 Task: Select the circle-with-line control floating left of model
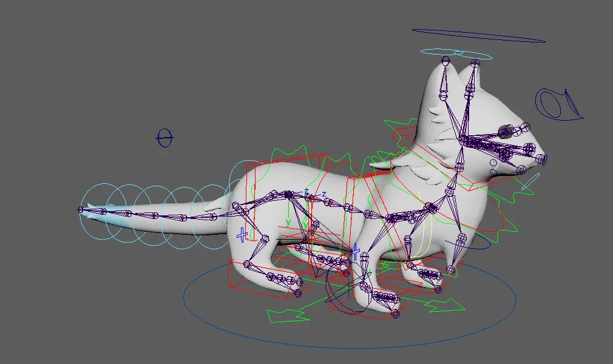coord(164,138)
